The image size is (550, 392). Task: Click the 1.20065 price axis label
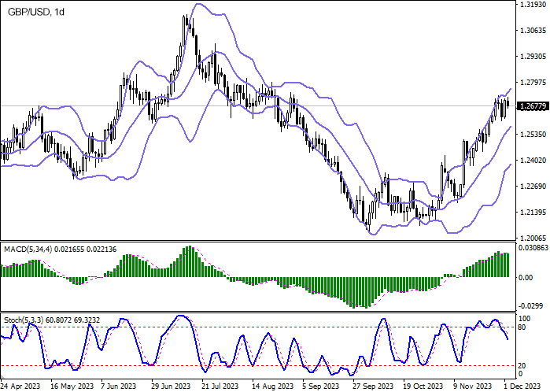pos(533,238)
